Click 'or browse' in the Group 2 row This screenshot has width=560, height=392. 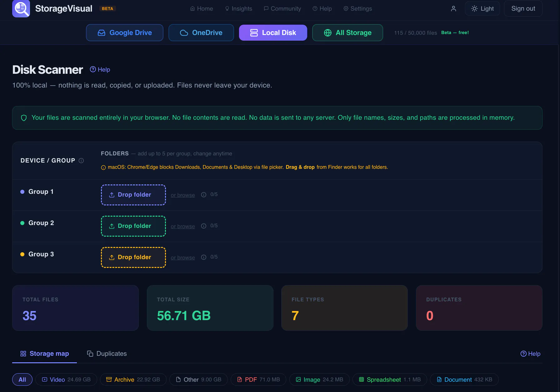point(183,226)
